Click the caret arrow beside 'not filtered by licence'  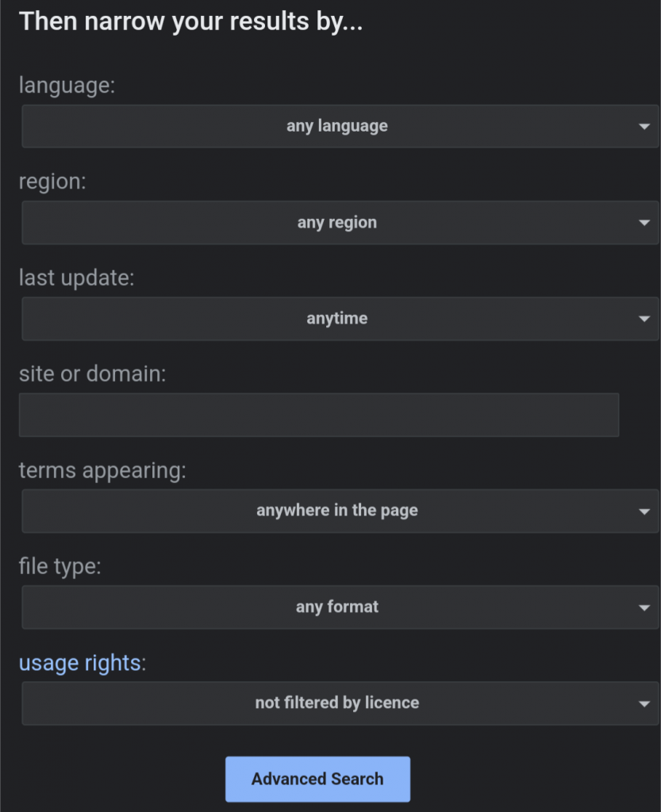pyautogui.click(x=644, y=703)
